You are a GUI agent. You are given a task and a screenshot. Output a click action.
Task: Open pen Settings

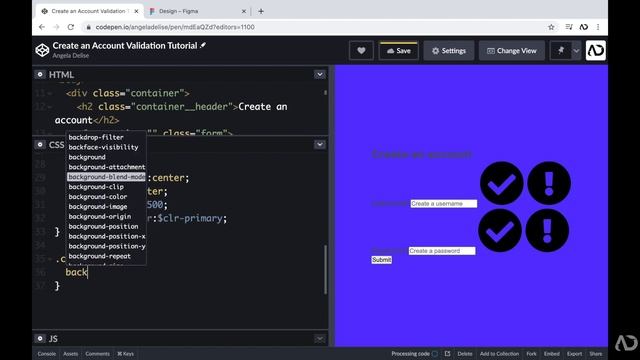pos(449,51)
